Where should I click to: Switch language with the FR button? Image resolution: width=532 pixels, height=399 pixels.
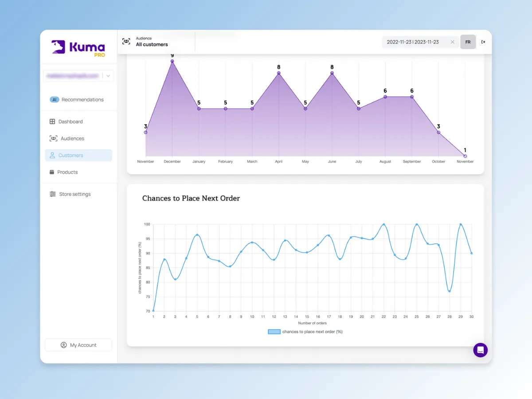(468, 42)
